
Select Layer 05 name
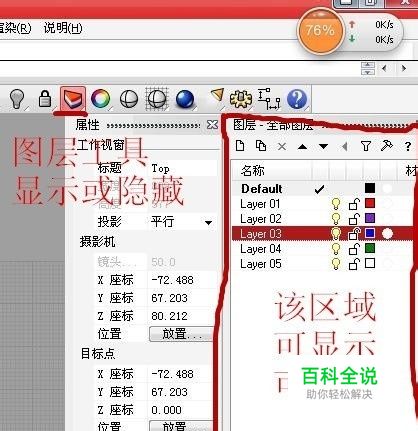(x=261, y=264)
